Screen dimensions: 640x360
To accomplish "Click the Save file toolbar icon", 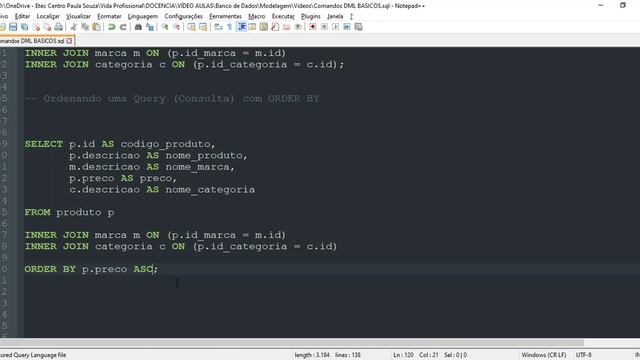I will point(13,27).
